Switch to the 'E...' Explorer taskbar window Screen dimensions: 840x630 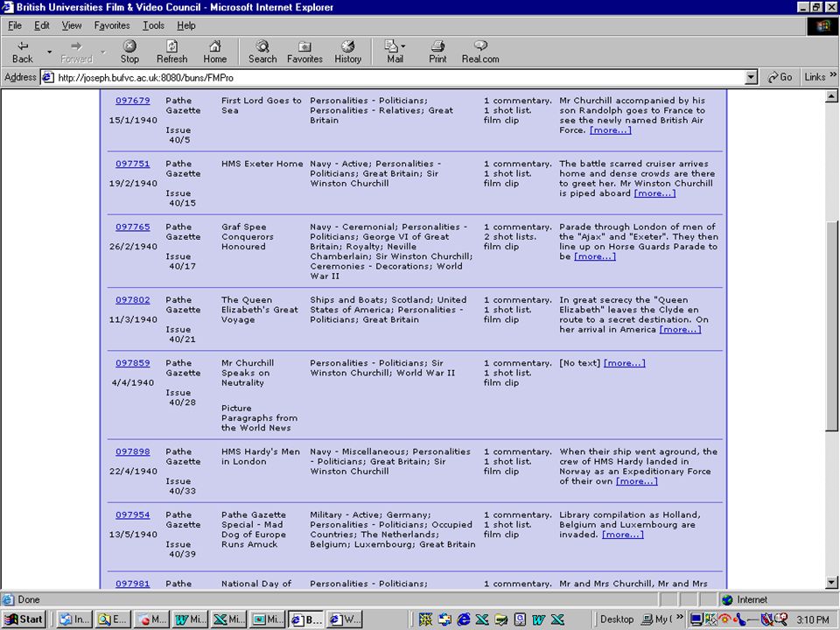113,619
